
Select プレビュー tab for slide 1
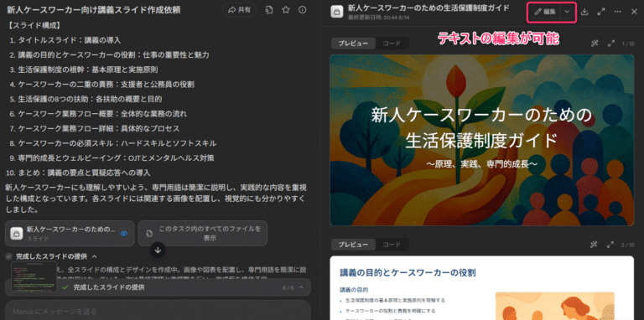click(353, 44)
